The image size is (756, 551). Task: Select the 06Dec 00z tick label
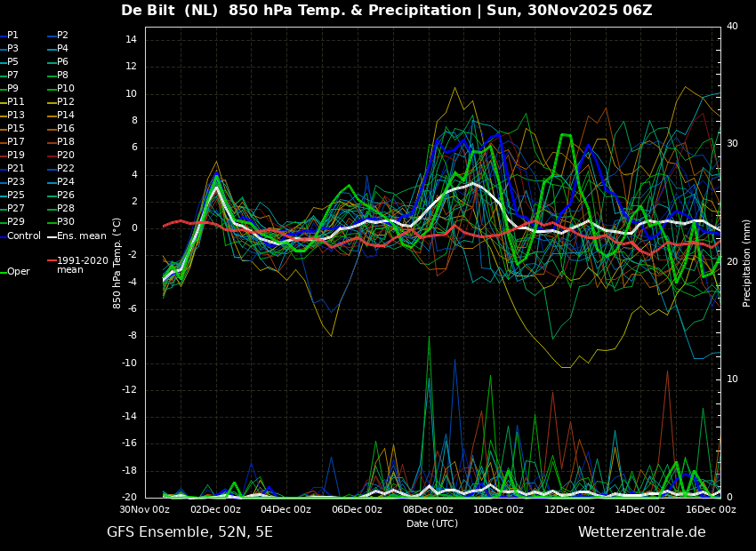(x=358, y=509)
